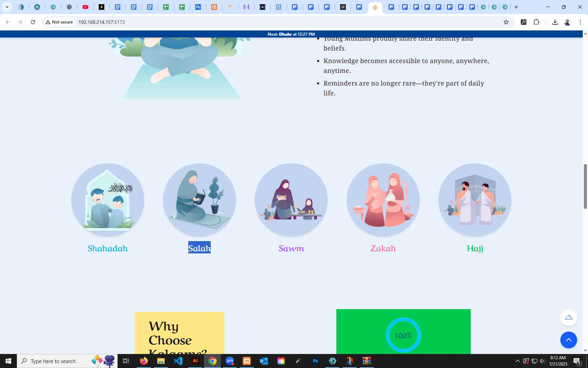This screenshot has width=588, height=368.
Task: Switch to the XAMPP orange tab
Action: (x=214, y=7)
